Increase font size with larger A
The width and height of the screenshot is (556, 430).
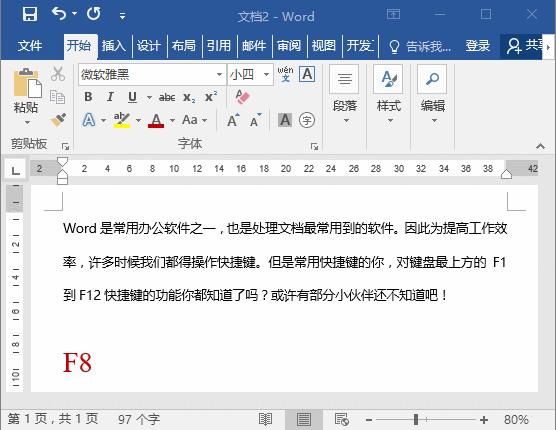233,121
